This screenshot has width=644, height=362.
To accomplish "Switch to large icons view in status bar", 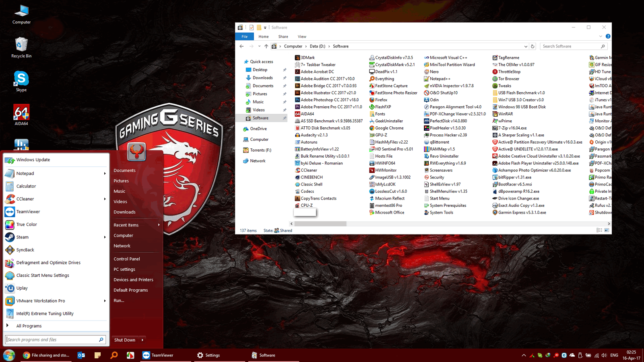I will pos(607,230).
